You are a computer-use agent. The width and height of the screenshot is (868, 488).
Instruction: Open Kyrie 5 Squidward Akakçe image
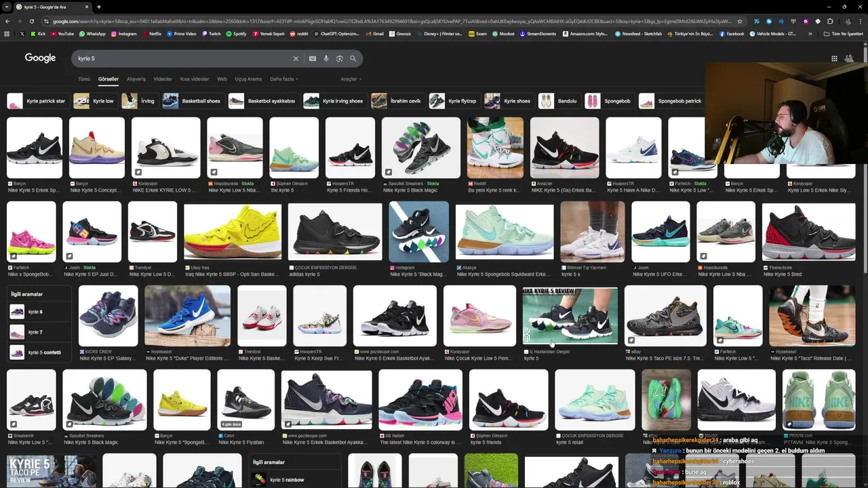click(x=505, y=231)
